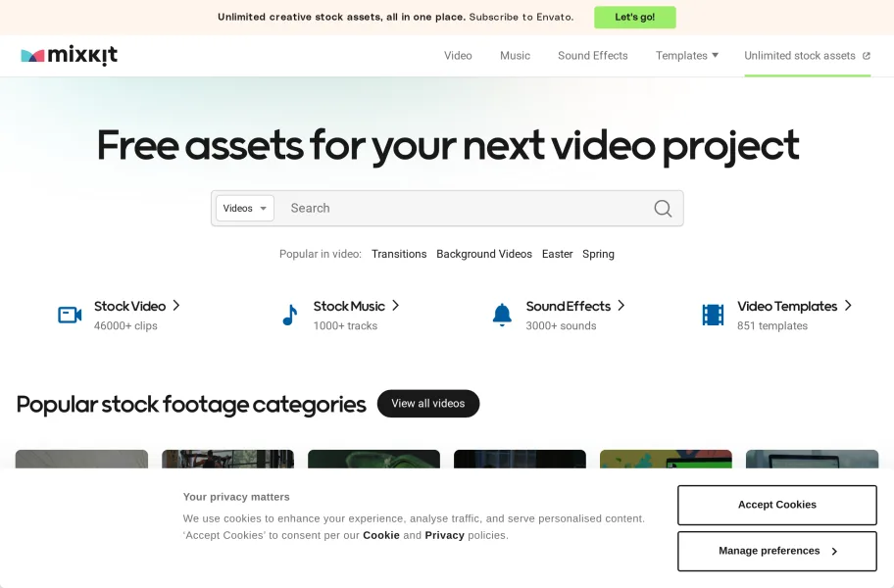
Task: Click the '1000+ tracks' text
Action: [x=345, y=326]
